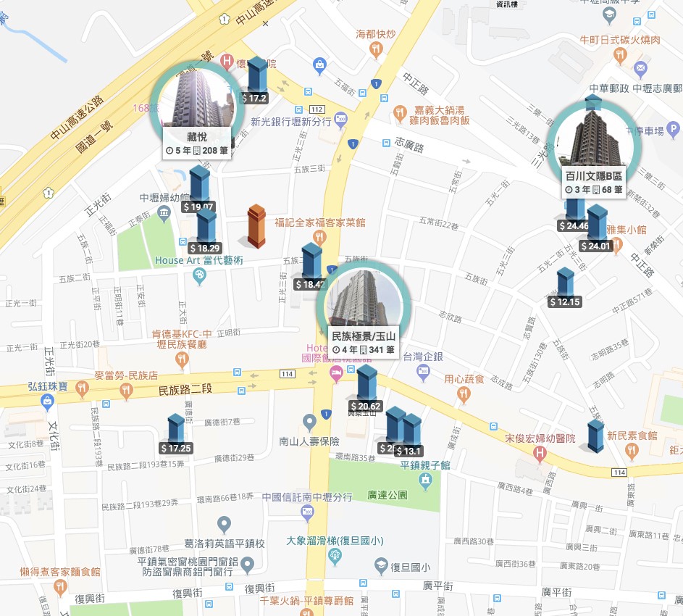Open the 藏悅 building photo bubble
This screenshot has height=616, width=683.
click(196, 99)
